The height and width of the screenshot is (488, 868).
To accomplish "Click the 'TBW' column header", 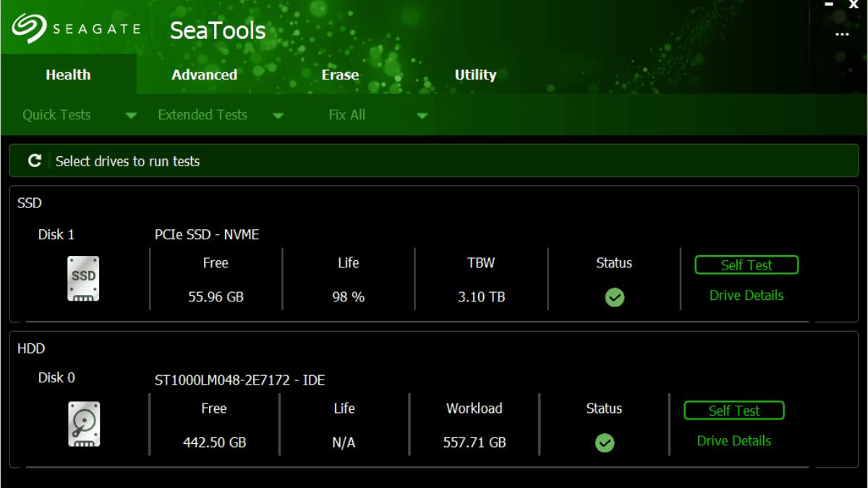I will 481,263.
